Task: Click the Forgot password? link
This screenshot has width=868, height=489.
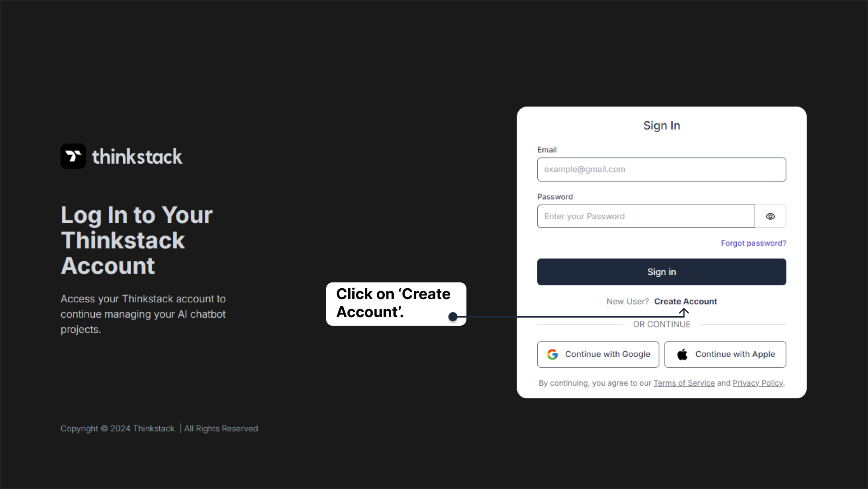Action: (x=753, y=243)
